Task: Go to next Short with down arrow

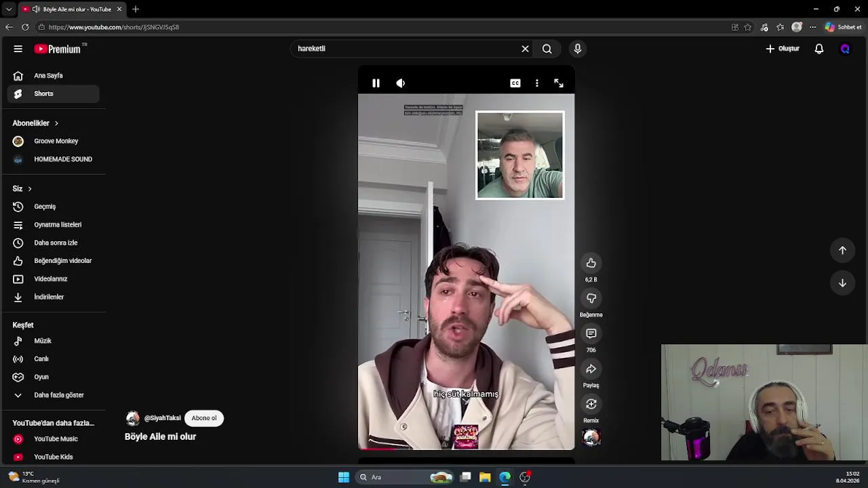Action: [x=842, y=283]
